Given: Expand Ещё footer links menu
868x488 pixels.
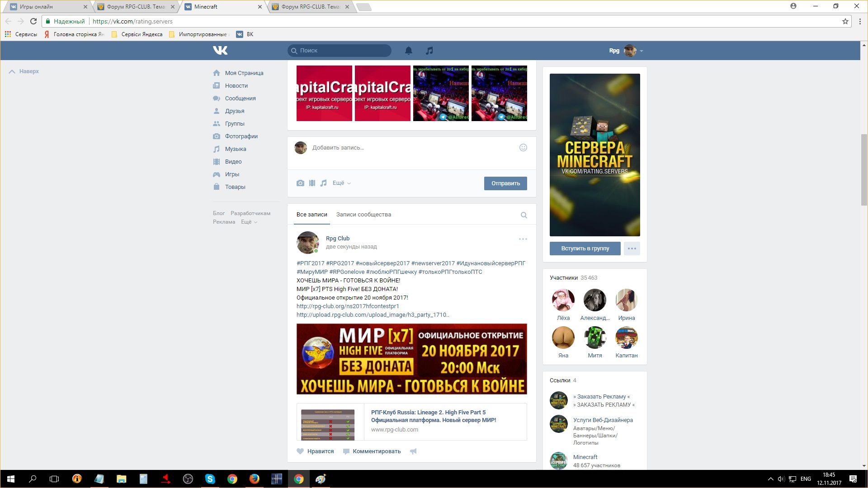Looking at the screenshot, I should (249, 222).
